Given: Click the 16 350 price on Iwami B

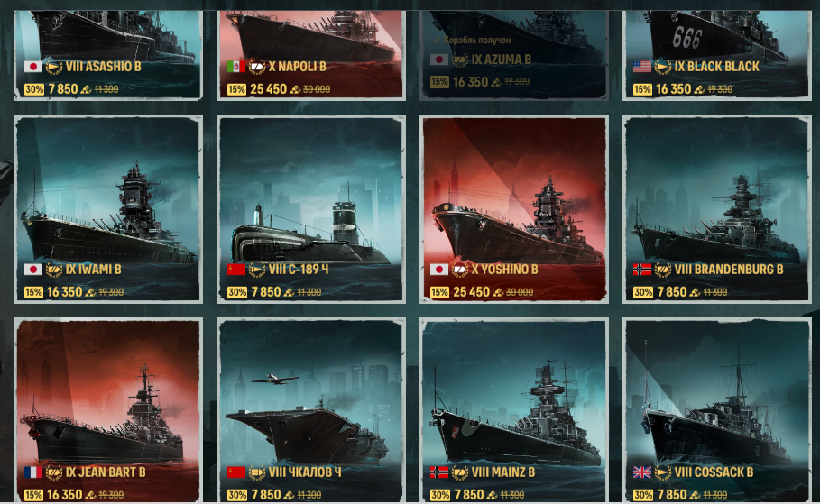Looking at the screenshot, I should coord(65,292).
